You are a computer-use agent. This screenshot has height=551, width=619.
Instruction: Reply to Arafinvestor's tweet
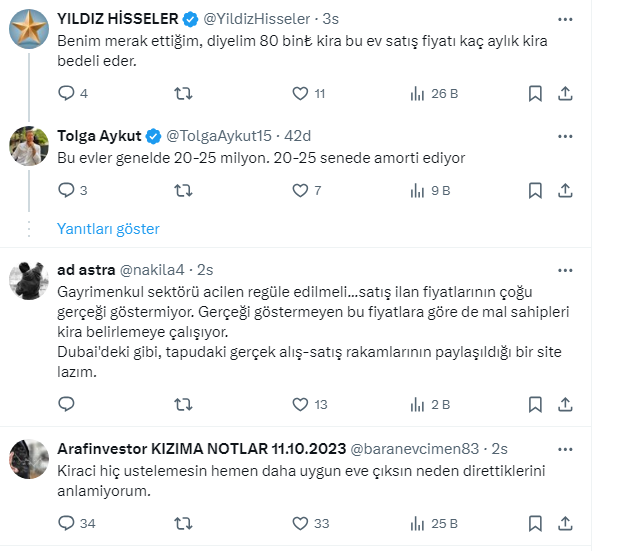click(x=67, y=523)
